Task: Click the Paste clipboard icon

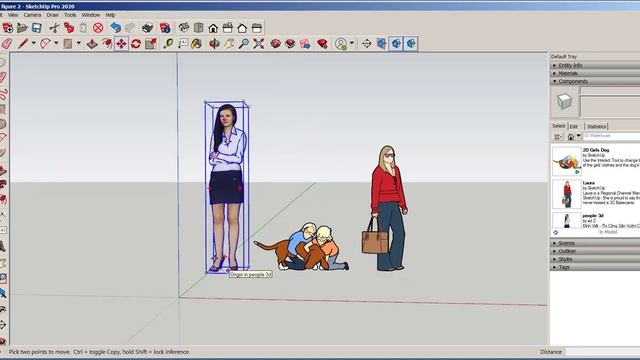Action: coord(83,28)
